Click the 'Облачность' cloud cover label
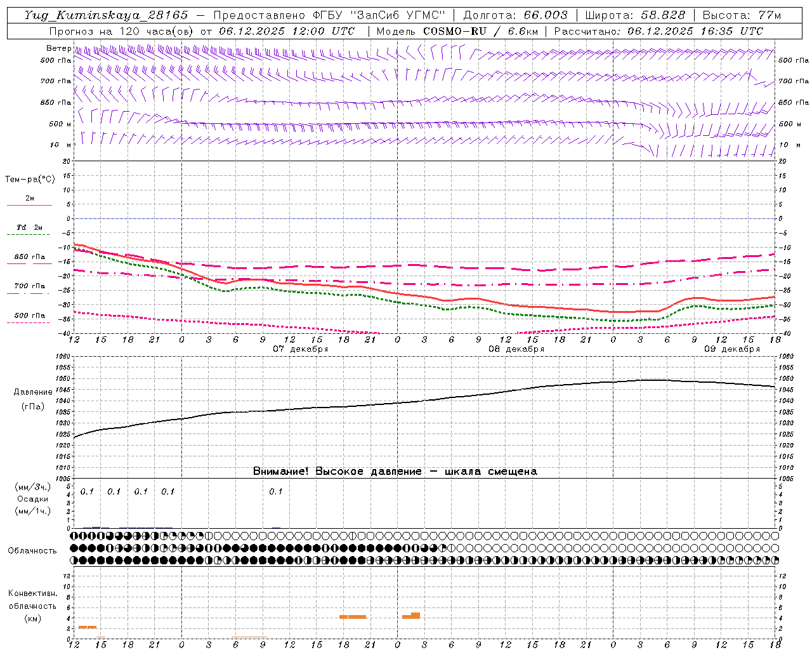Screen dimensions: 812x650 pos(32,551)
